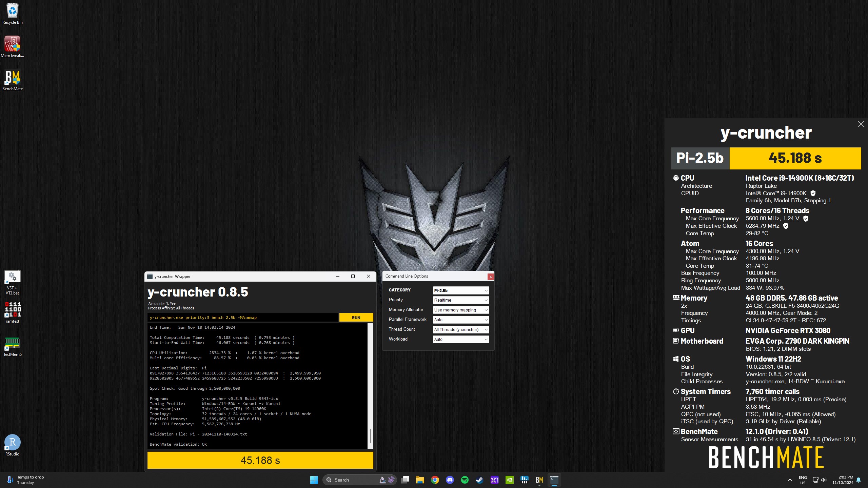Click the 45.188 s score in BenchMate panel
The width and height of the screenshot is (868, 488).
[x=795, y=158]
